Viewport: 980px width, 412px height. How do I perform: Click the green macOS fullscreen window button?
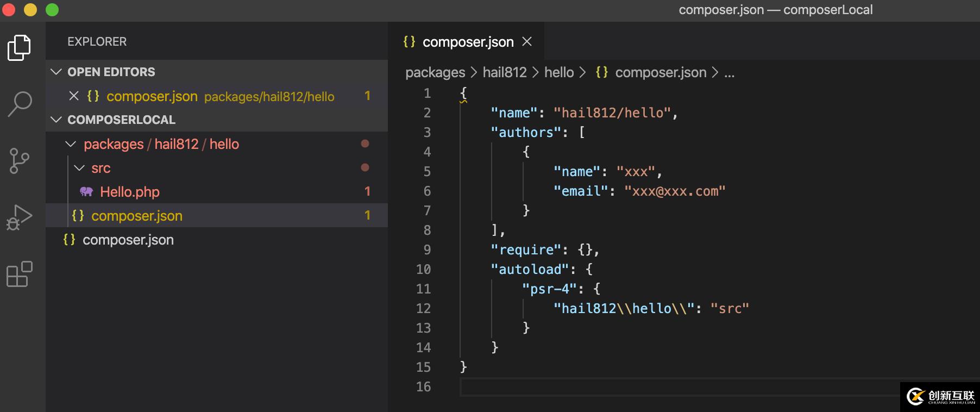52,10
